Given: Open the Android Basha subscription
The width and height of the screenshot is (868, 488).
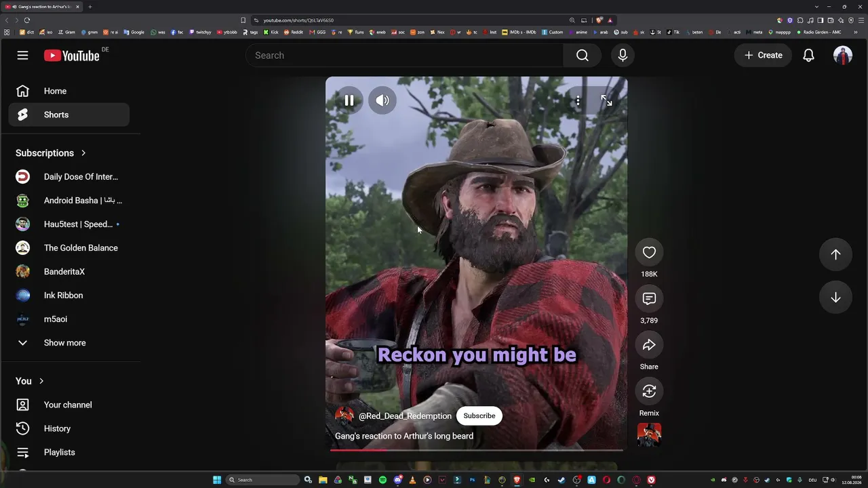Looking at the screenshot, I should click(69, 201).
